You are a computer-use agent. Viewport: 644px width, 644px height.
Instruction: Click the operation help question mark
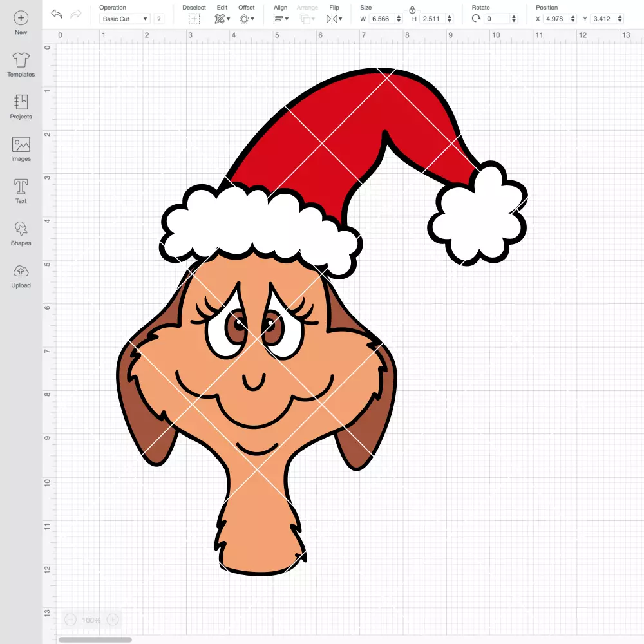[x=159, y=19]
